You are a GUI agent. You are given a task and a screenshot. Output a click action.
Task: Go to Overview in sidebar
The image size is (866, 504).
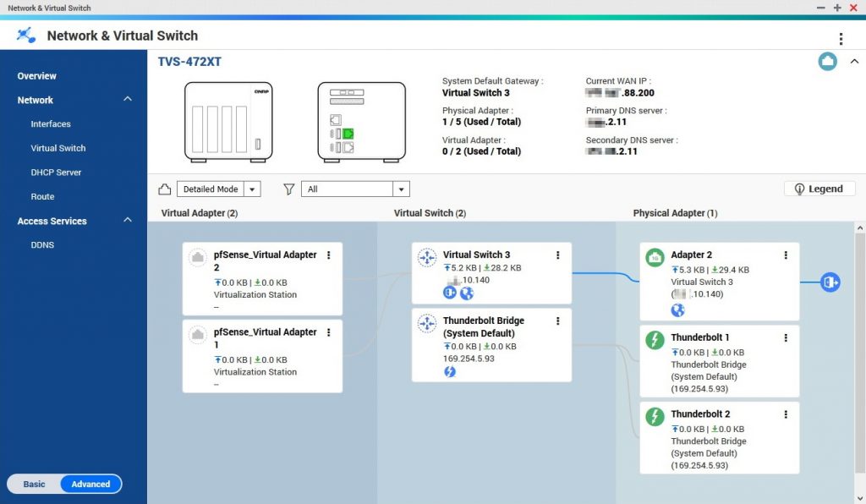point(36,75)
